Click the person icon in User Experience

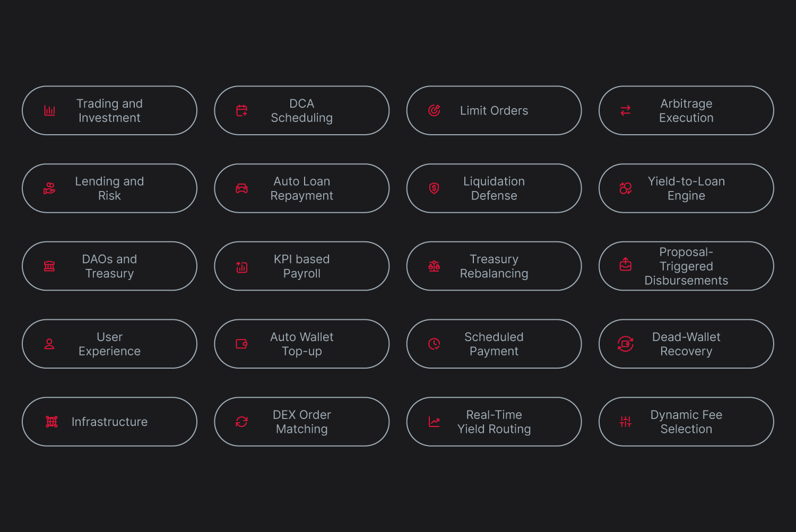click(49, 344)
